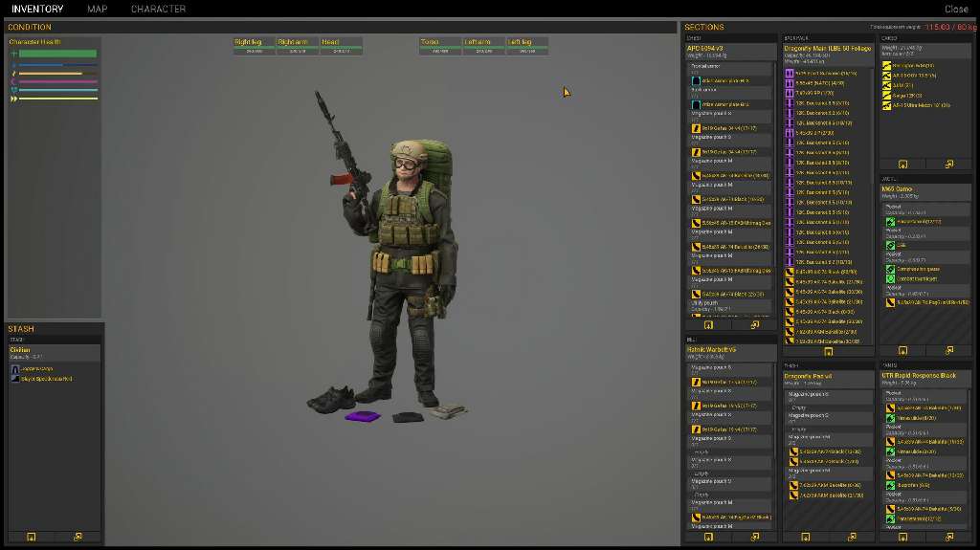Select the top purple ammo box in backpack
This screenshot has height=550, width=980.
point(789,73)
